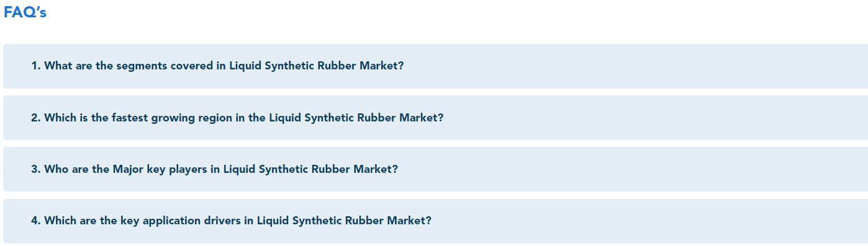
Task: Click 'Liquid Synthetic Rubber Market' in first question
Action: tap(312, 66)
